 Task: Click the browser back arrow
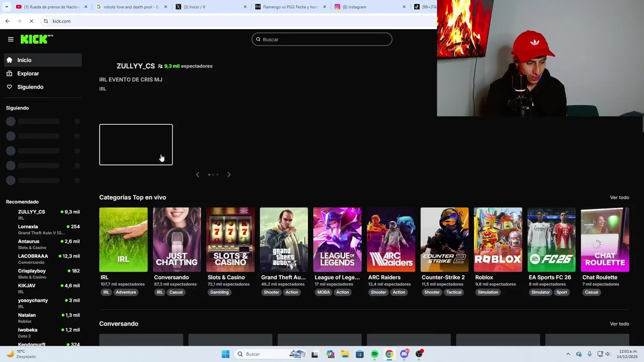point(7,21)
